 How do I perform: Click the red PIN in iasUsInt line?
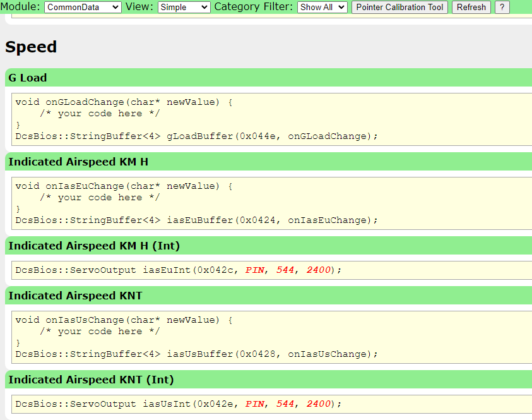coord(255,404)
